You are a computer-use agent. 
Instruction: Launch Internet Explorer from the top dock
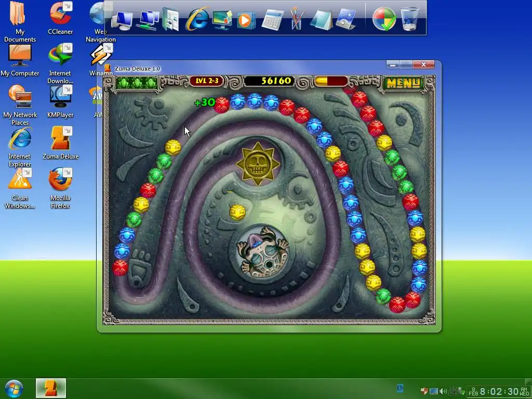point(197,19)
